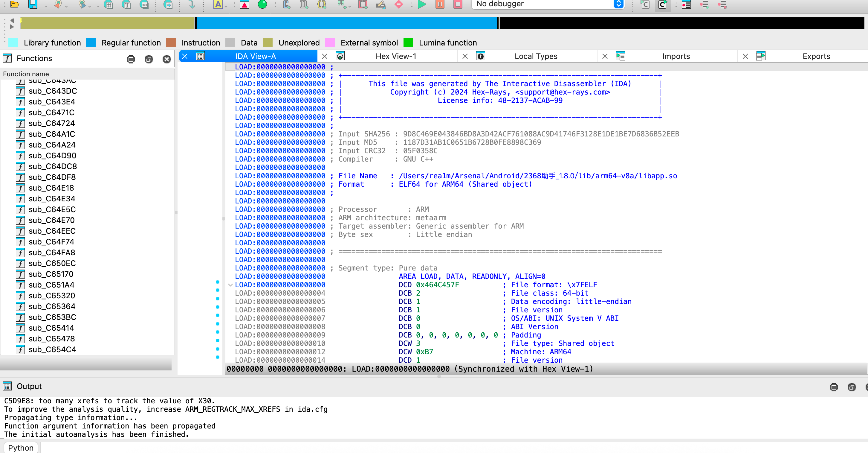Screen dimensions: 868x453
Task: Click the text 'T' view toolbar icon
Action: pyautogui.click(x=126, y=4)
